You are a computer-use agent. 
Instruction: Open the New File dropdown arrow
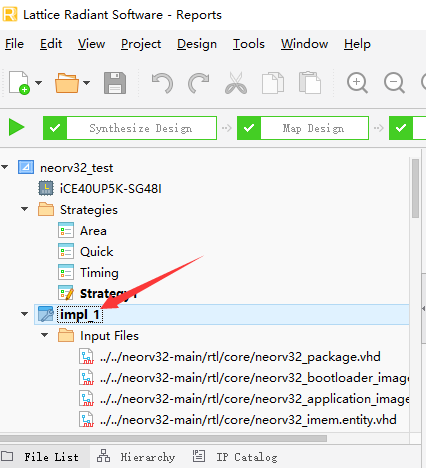[x=39, y=83]
